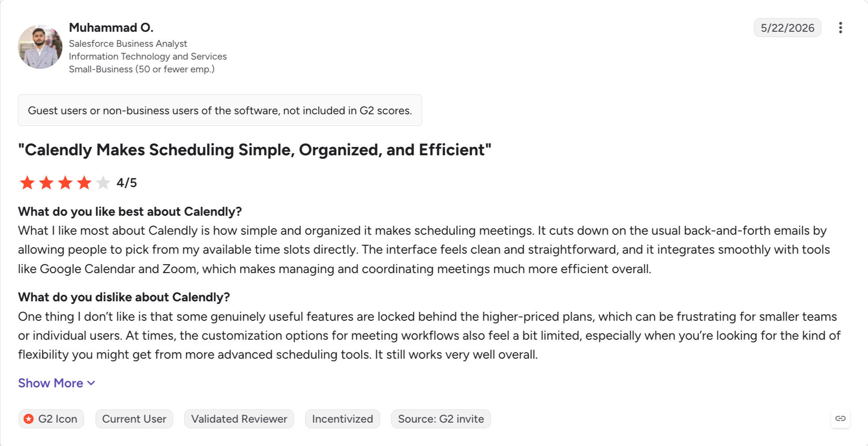Screen dimensions: 868x446
Task: Click the second red rating star
Action: (46, 183)
